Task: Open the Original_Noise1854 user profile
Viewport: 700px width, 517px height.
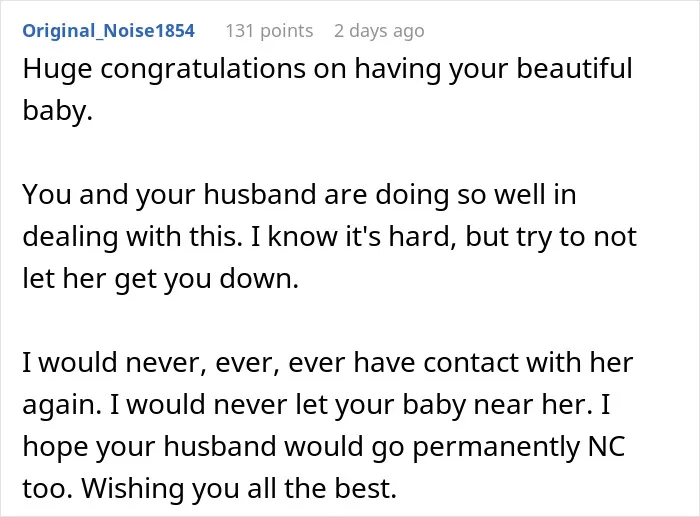Action: coord(108,31)
